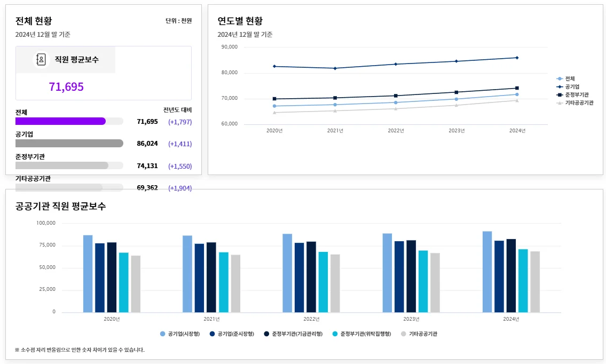The width and height of the screenshot is (606, 364).
Task: Select the 전체 legend marker in 연도별 현황
Action: pos(560,78)
